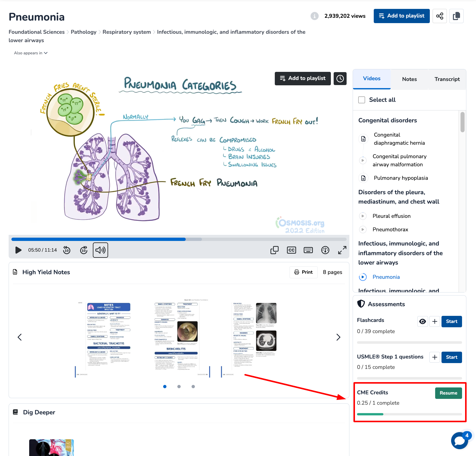Expand the Also appears in dropdown

tap(31, 53)
